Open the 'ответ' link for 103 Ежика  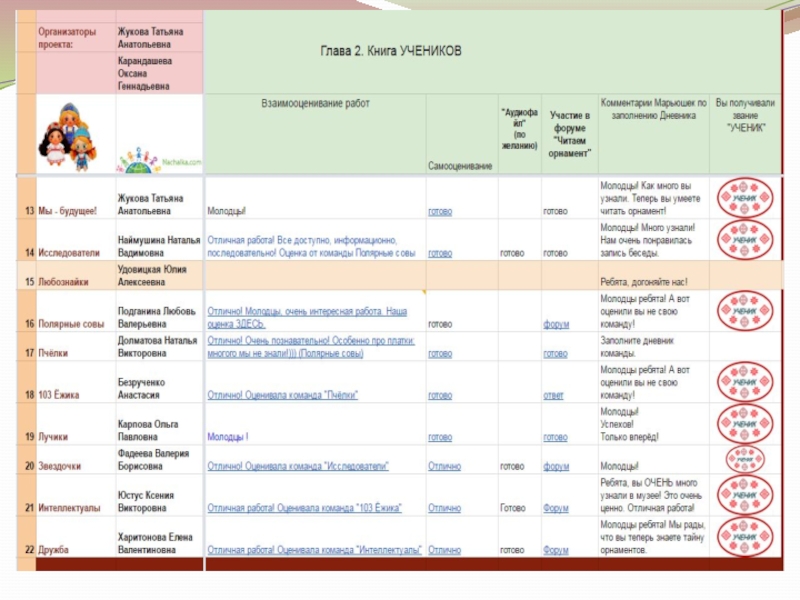click(x=553, y=395)
